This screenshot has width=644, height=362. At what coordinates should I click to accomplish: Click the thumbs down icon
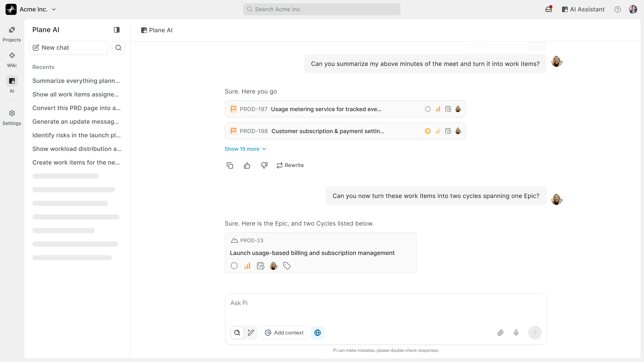coord(264,165)
